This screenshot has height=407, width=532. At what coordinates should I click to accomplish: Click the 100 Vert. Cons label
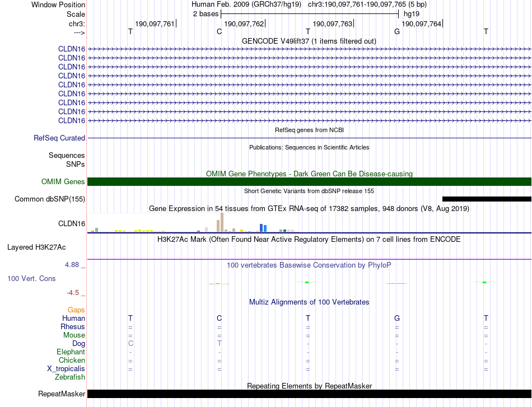(x=31, y=278)
